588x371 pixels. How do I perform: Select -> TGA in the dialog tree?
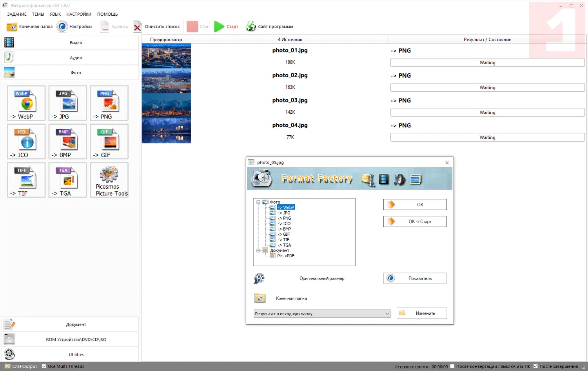click(x=285, y=245)
